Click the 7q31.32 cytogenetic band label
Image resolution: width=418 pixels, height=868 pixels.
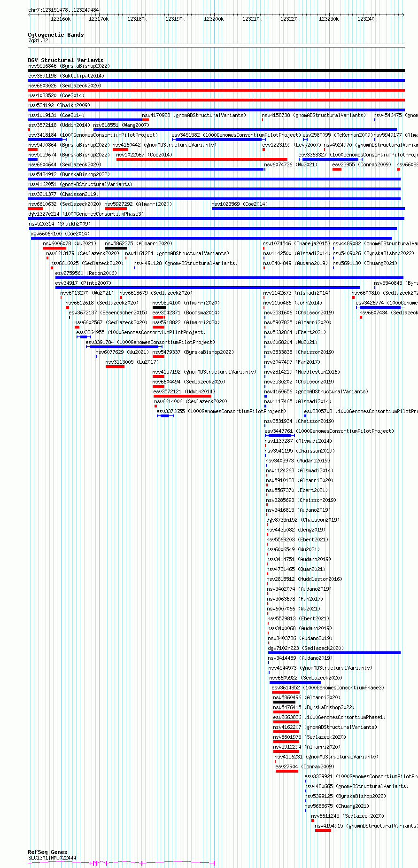[38, 40]
